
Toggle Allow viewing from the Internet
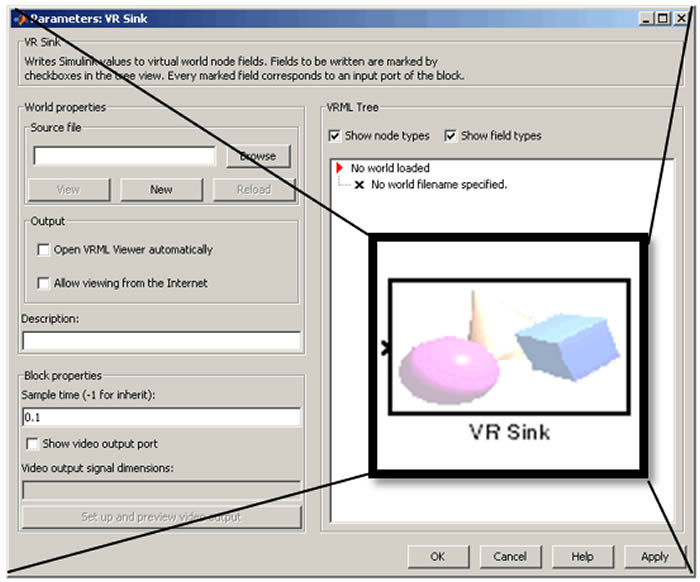click(x=43, y=283)
